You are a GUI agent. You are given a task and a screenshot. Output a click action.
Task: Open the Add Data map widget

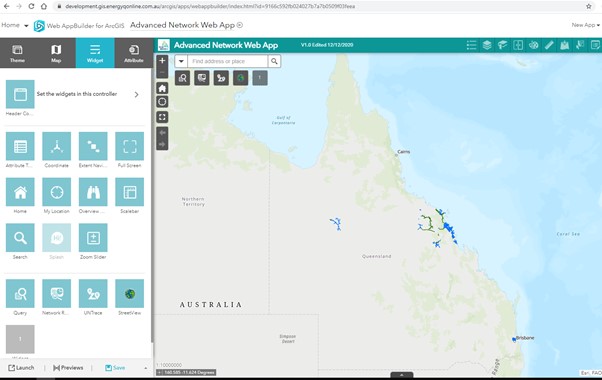point(564,45)
